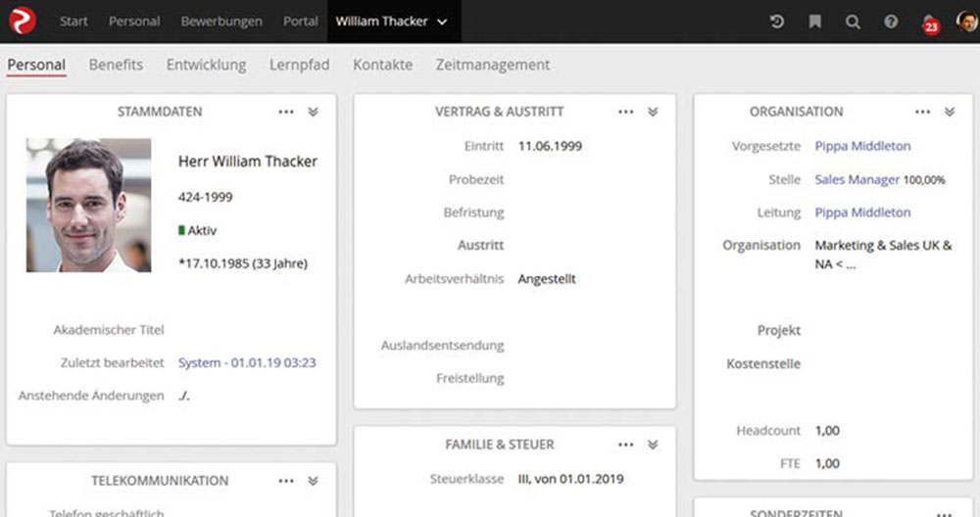Open the history clock icon

click(x=777, y=22)
